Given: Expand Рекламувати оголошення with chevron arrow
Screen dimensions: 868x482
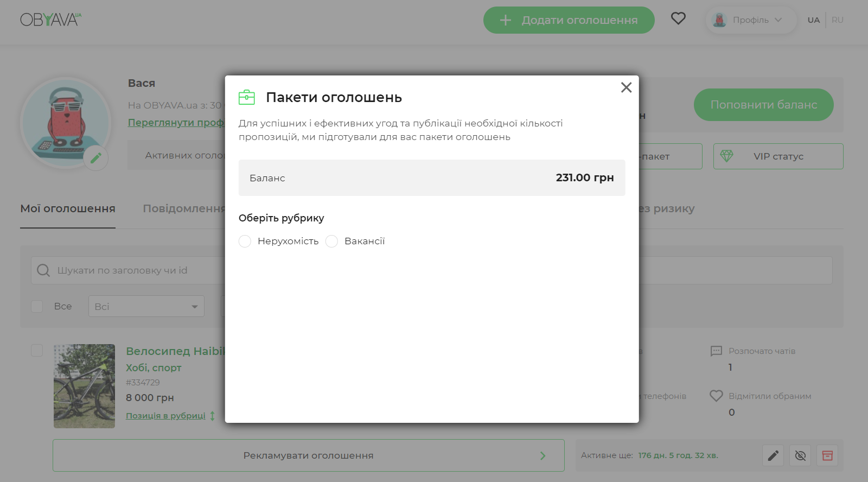Looking at the screenshot, I should click(x=542, y=455).
